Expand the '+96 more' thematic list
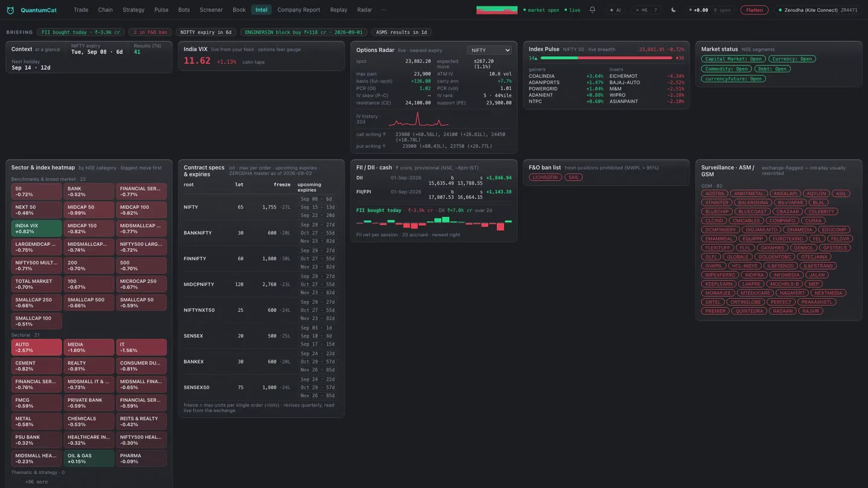The height and width of the screenshot is (488, 868). point(37,481)
